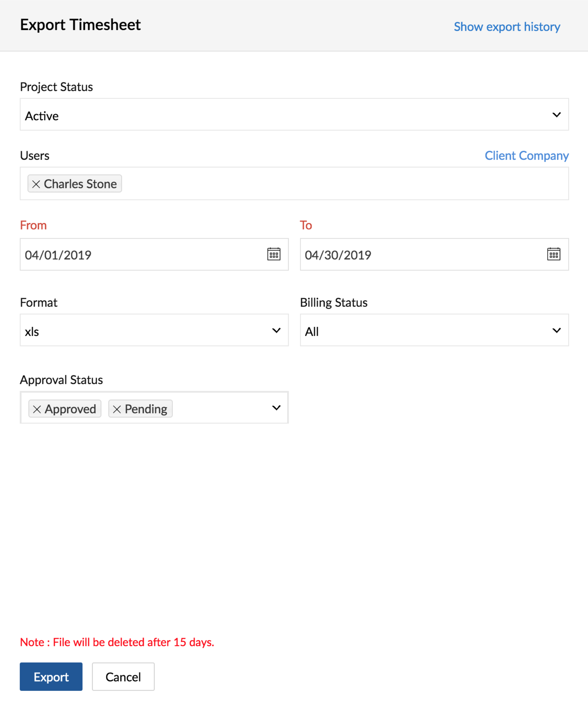This screenshot has height=702, width=588.
Task: Click the Charles Stone tag label
Action: pyautogui.click(x=80, y=184)
